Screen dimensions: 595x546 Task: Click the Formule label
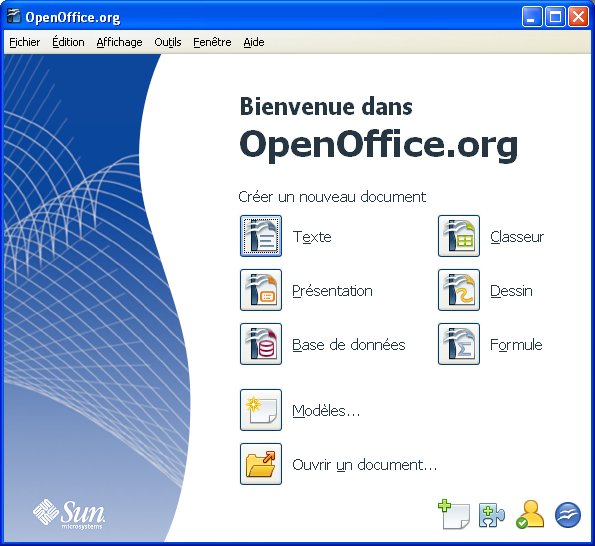click(516, 345)
